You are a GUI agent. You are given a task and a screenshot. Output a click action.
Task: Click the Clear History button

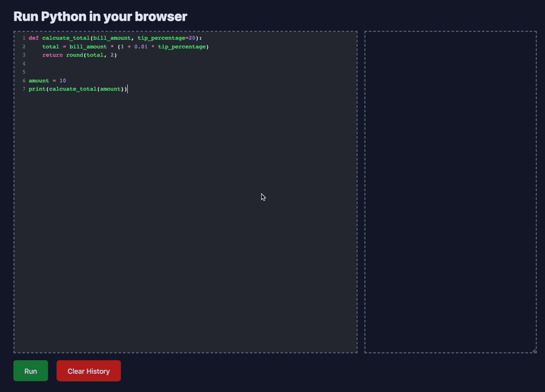tap(88, 370)
